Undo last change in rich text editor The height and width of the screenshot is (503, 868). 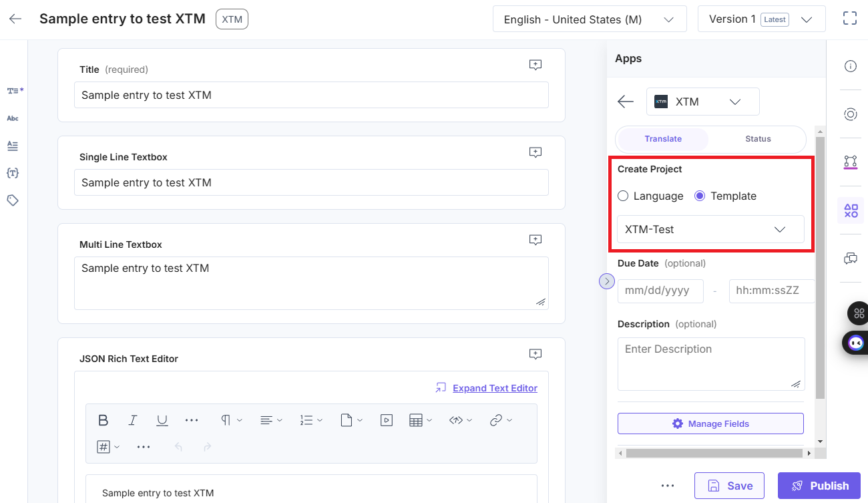click(x=178, y=447)
